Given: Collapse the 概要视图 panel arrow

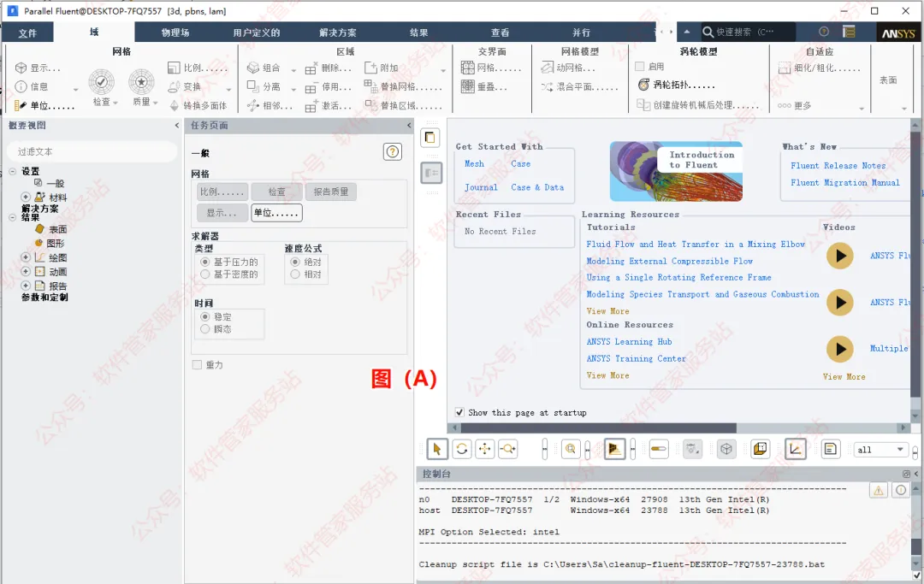Looking at the screenshot, I should 177,126.
